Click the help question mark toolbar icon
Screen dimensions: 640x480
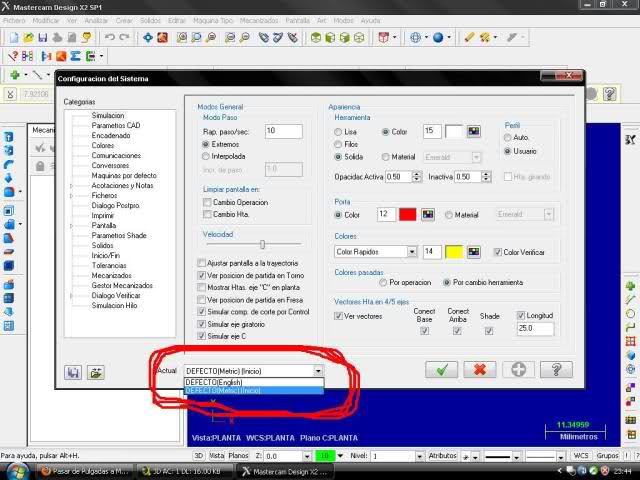point(609,94)
